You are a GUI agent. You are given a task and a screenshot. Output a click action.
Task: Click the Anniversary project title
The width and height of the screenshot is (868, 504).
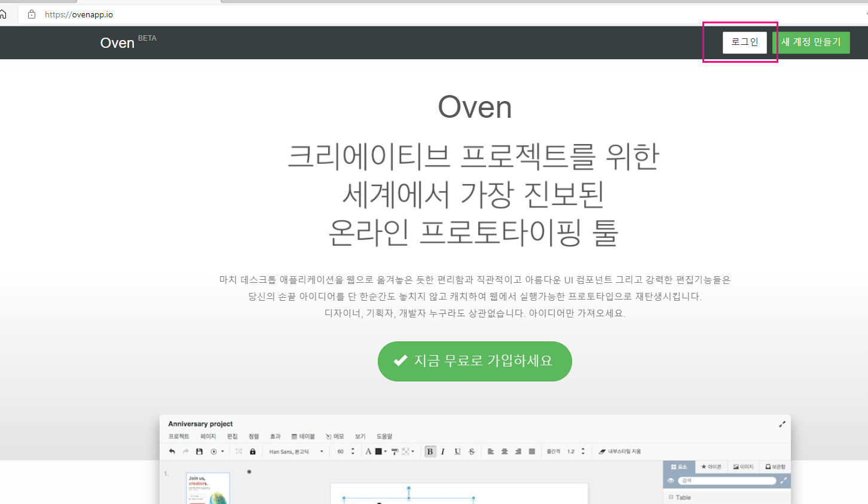point(200,424)
